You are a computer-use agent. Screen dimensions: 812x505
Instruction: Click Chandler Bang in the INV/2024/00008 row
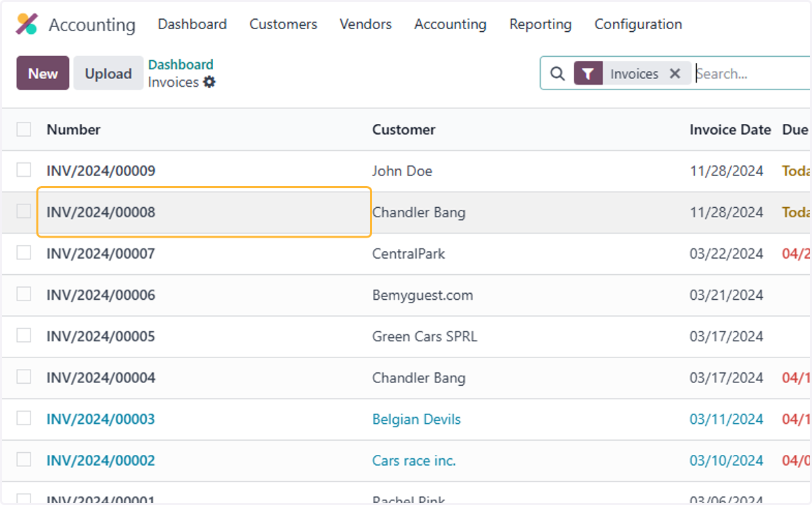419,212
